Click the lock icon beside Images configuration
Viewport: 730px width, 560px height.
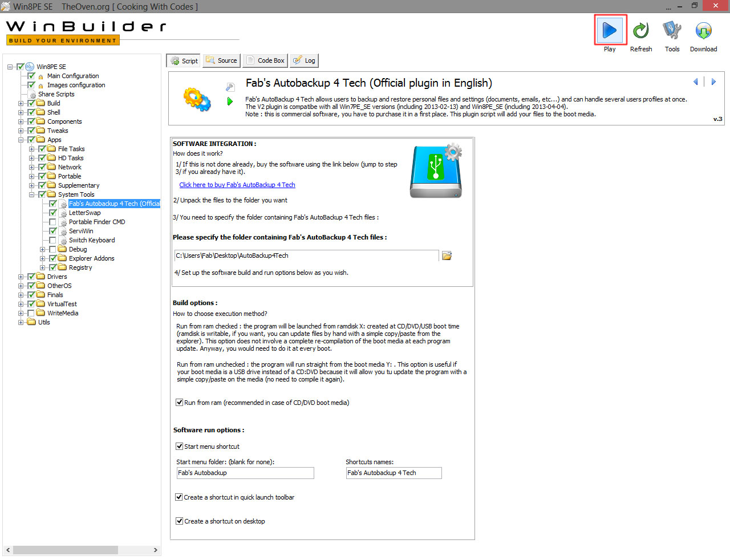40,86
